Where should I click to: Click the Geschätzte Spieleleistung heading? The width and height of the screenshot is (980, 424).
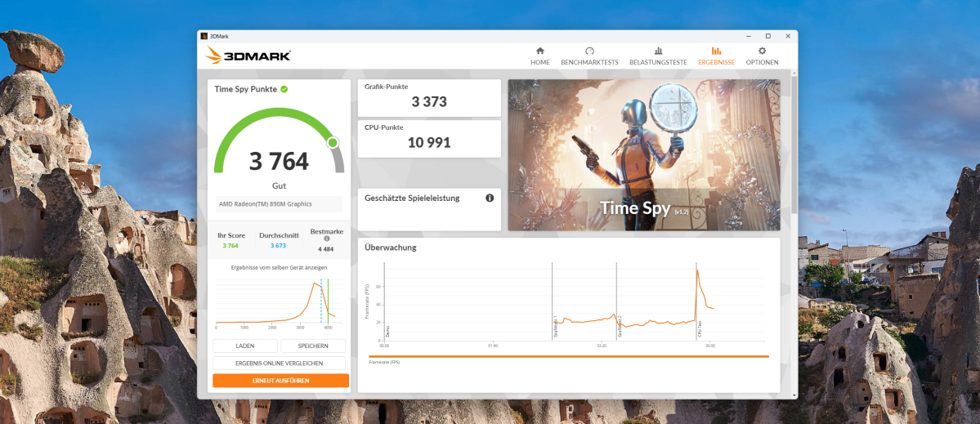coord(412,198)
